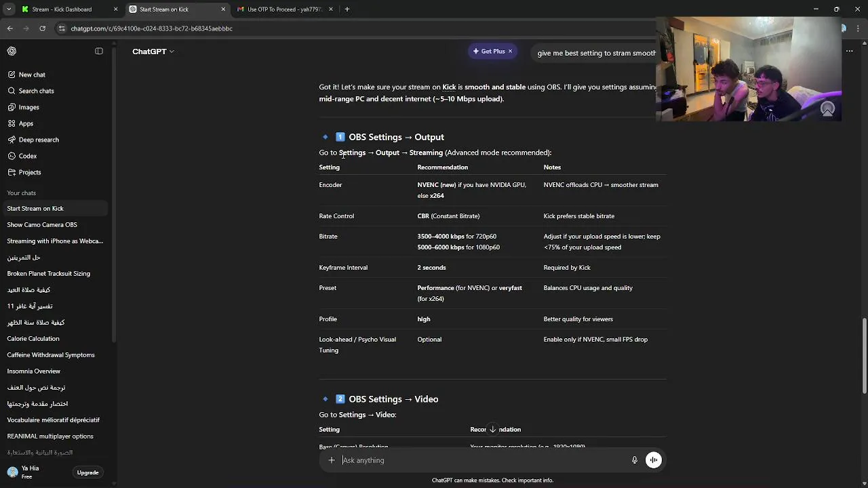Click the NVENC (new) recommendation cell
868x488 pixels.
point(472,190)
